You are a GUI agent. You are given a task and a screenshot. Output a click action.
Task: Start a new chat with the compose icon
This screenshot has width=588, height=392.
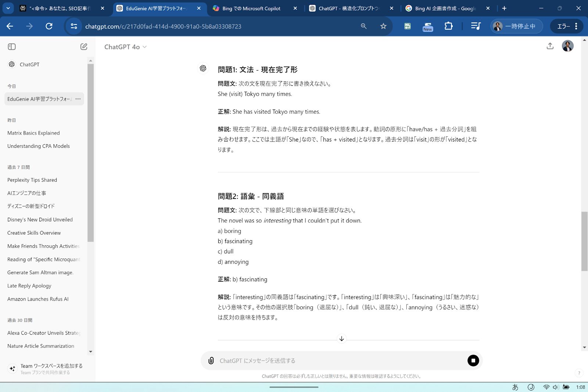pyautogui.click(x=84, y=47)
